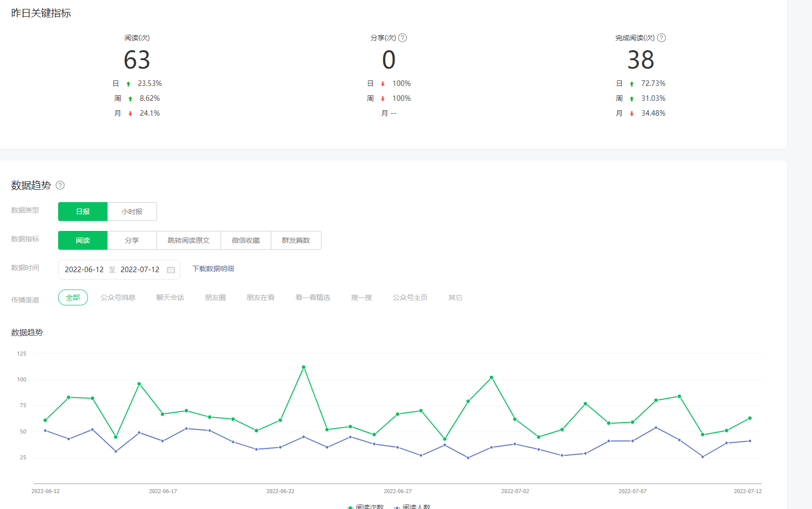Image resolution: width=812 pixels, height=509 pixels.
Task: Switch to 跳转阅读原文 metric tab
Action: (x=188, y=240)
